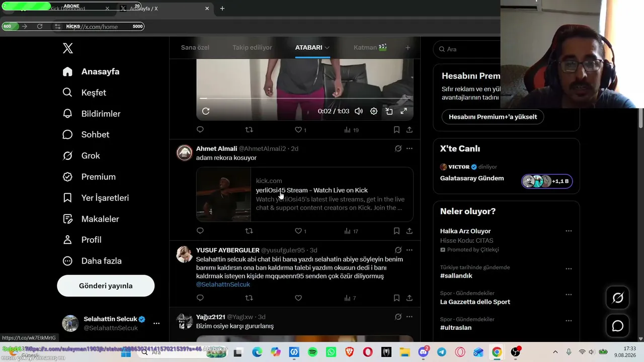
Task: Click the X logo in the sidebar
Action: click(x=68, y=48)
